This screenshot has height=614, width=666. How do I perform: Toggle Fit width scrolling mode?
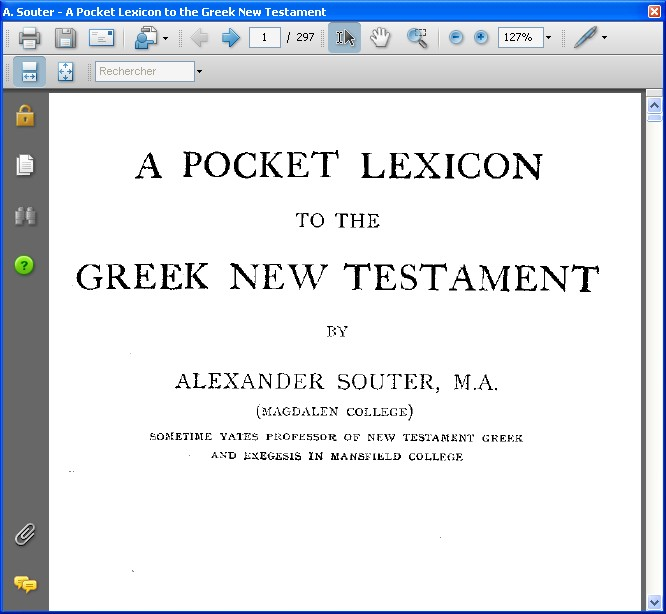(29, 71)
